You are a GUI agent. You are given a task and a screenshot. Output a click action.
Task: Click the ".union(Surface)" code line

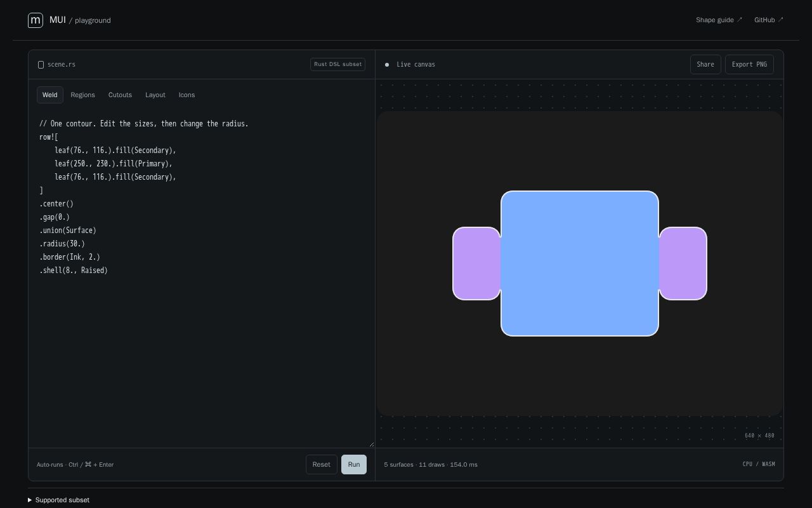click(68, 231)
